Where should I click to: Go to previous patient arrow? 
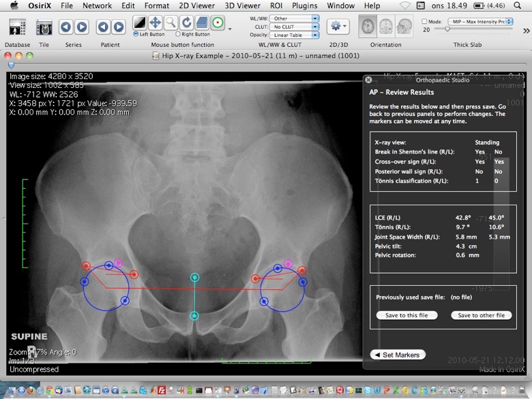coord(103,27)
